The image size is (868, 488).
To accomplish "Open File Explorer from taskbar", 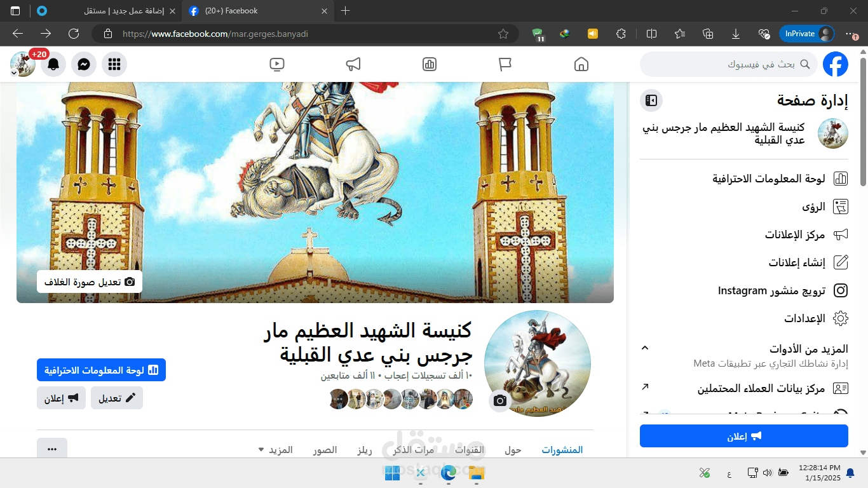I will pyautogui.click(x=477, y=472).
